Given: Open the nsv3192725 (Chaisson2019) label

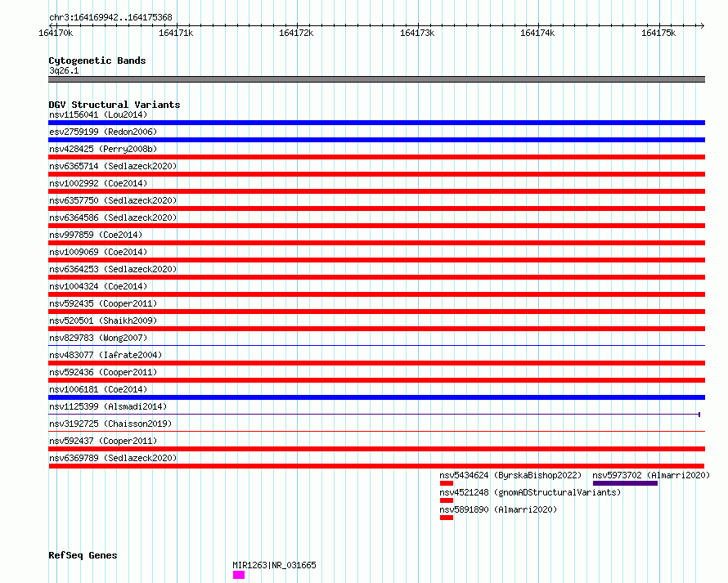Looking at the screenshot, I should click(x=110, y=424).
